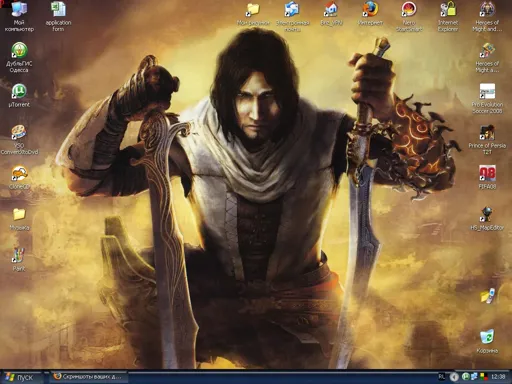Click the network connection tray icon

click(474, 377)
